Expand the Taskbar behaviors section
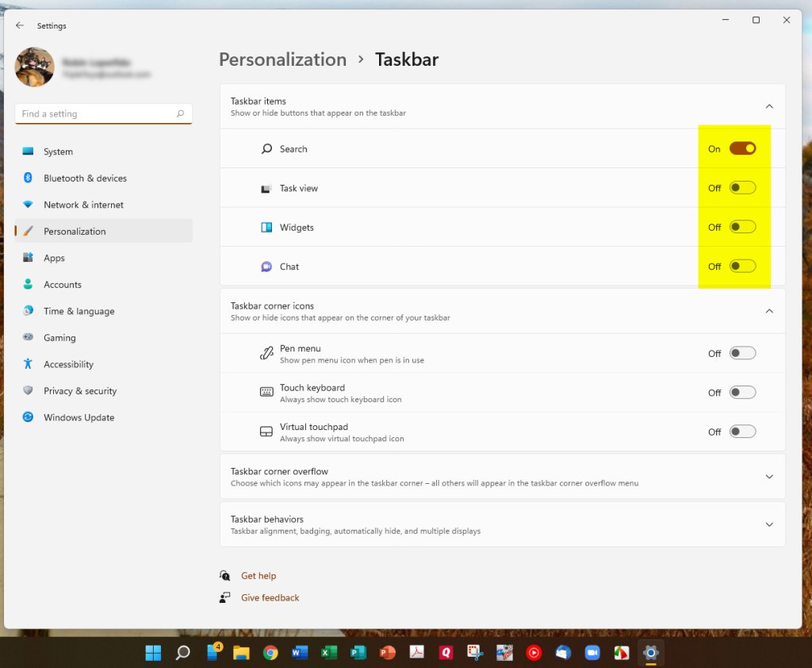The width and height of the screenshot is (812, 668). pos(768,524)
